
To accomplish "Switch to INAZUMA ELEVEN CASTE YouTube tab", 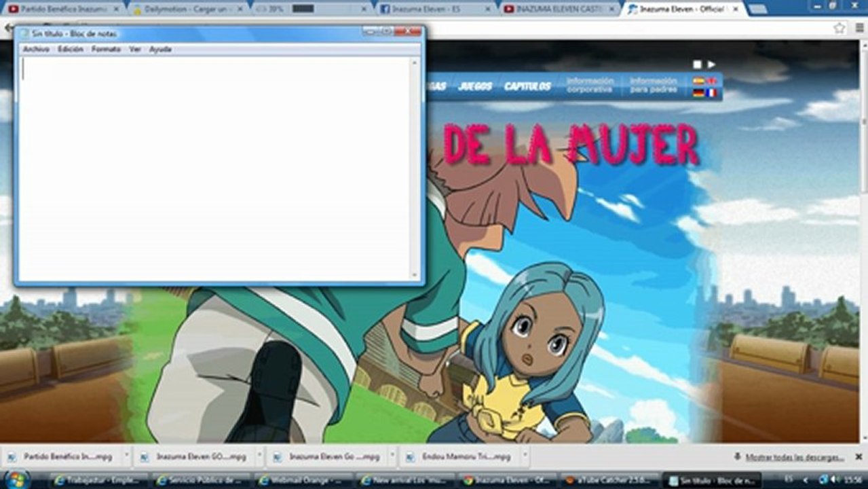I will (x=559, y=9).
